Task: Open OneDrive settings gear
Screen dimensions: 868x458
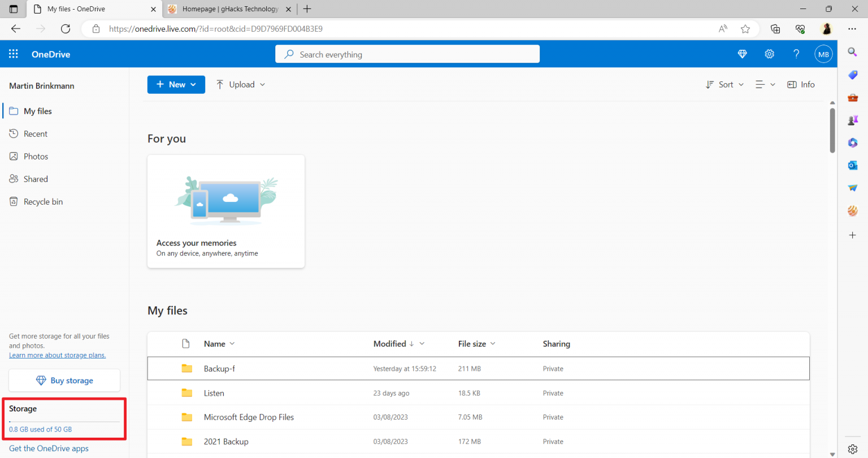Action: click(x=769, y=54)
